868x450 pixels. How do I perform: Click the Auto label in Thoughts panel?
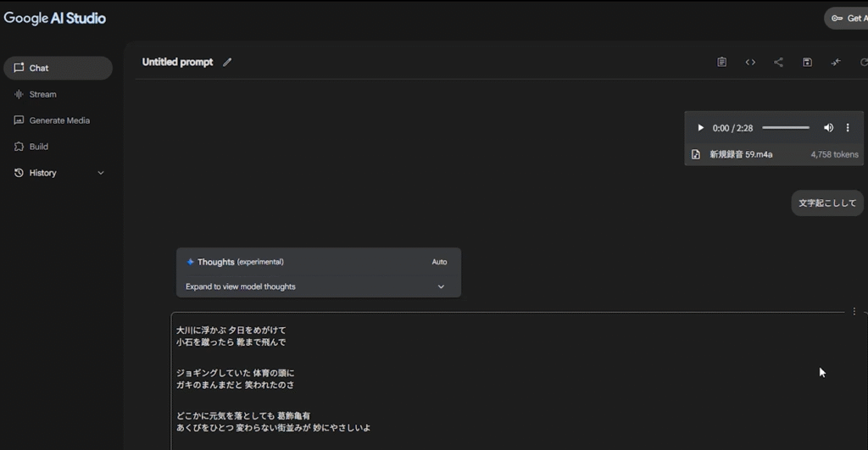(439, 262)
